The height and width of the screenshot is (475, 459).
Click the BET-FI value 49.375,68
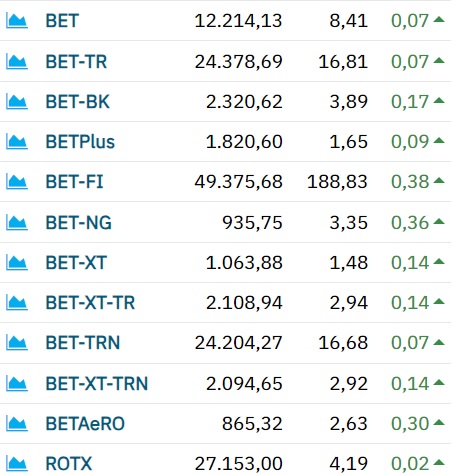coord(239,182)
